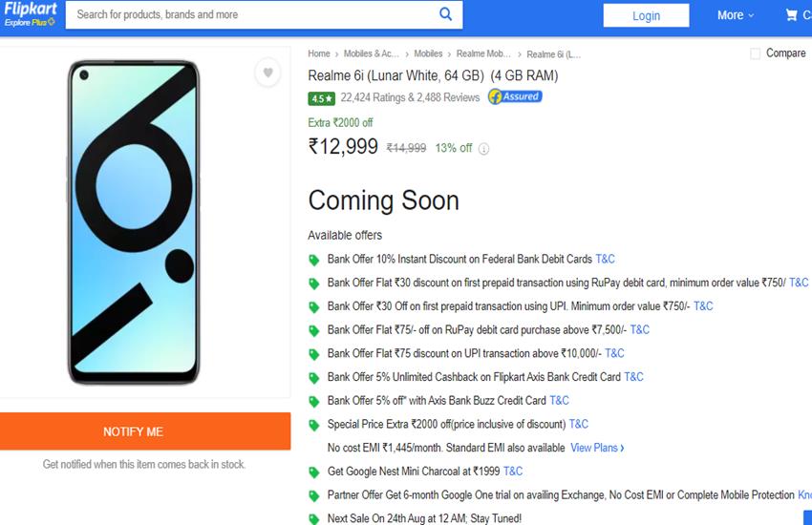The image size is (812, 525).
Task: Go to Home breadcrumb link
Action: [x=318, y=54]
